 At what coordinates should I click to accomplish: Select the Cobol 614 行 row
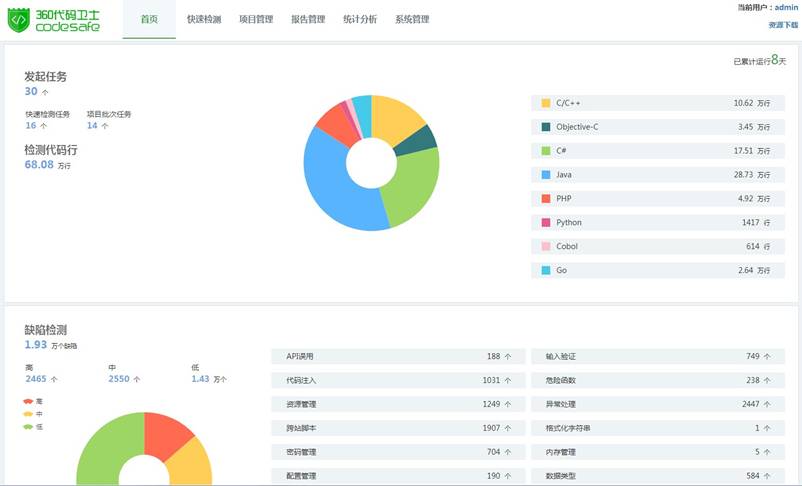(658, 246)
